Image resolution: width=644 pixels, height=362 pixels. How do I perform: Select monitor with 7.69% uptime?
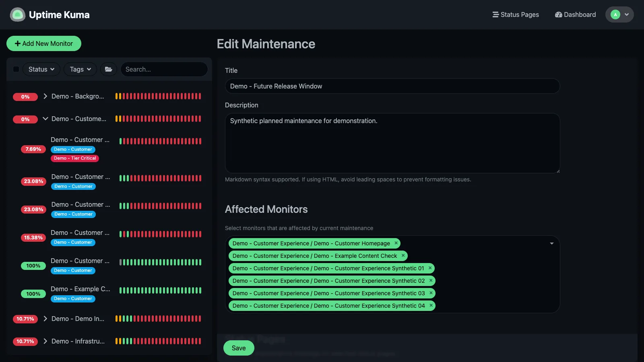(109, 149)
